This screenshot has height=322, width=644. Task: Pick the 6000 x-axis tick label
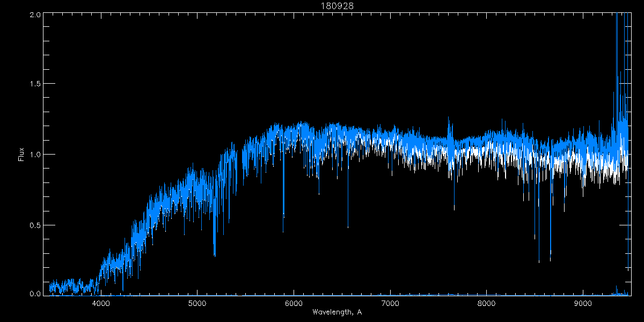pyautogui.click(x=294, y=303)
